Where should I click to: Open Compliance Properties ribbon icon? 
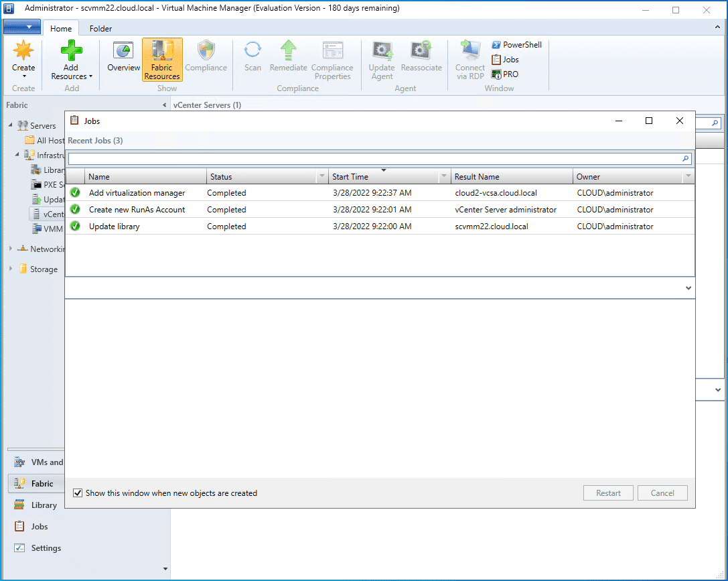332,50
